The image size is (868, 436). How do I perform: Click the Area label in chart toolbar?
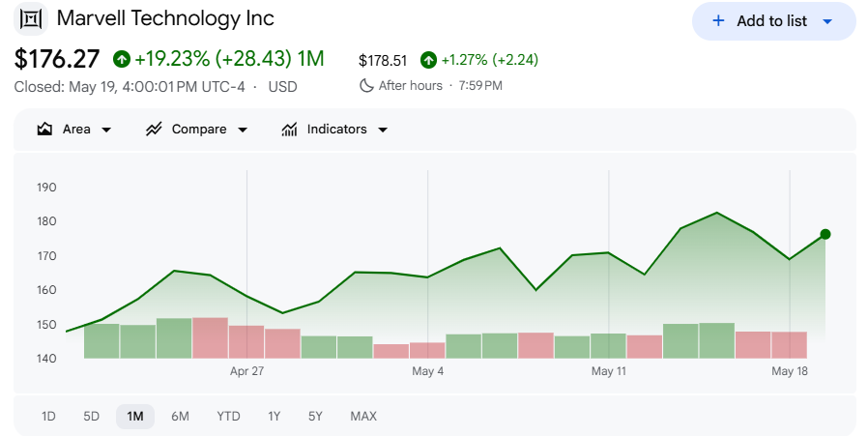76,130
